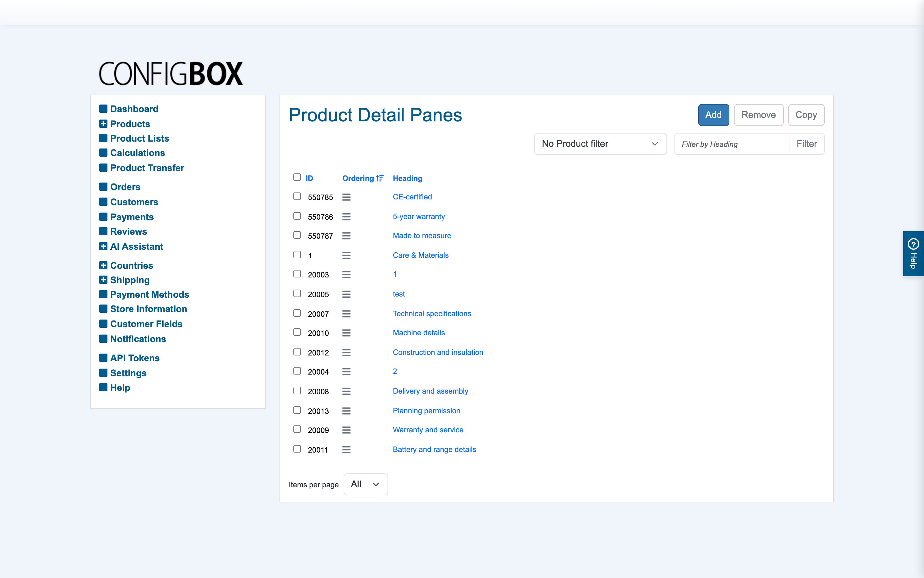Click the drag handle for row 20008
924x578 pixels.
[x=346, y=391]
